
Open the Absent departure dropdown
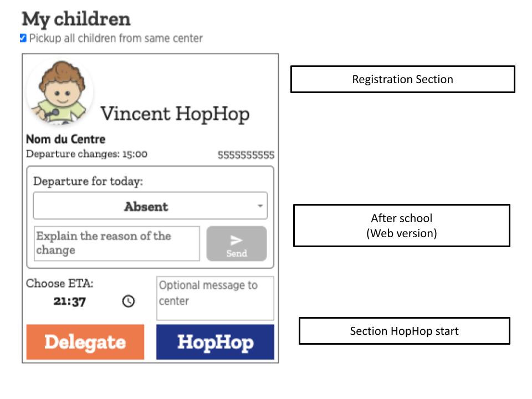tap(150, 206)
